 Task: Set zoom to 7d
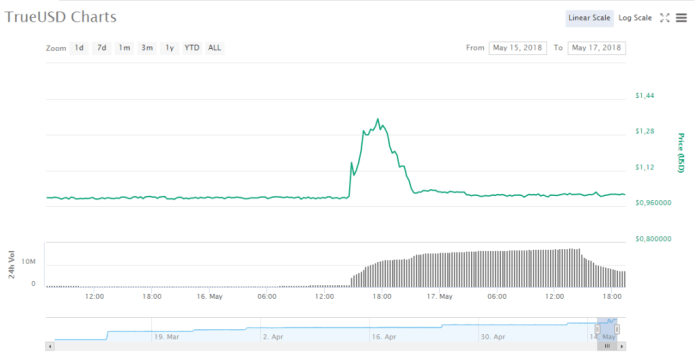(102, 48)
